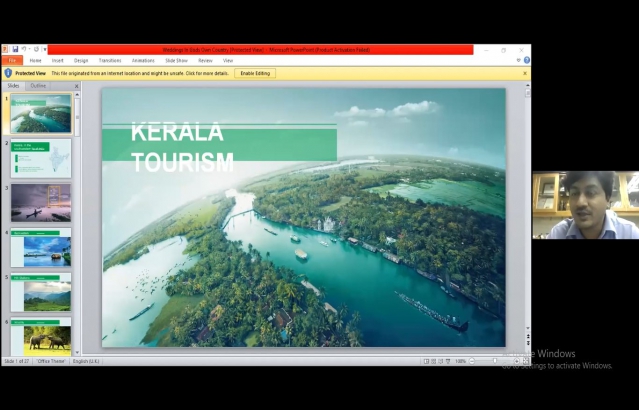The height and width of the screenshot is (410, 639).
Task: Click the thumbnail pane scroll down arrow
Action: 77,353
